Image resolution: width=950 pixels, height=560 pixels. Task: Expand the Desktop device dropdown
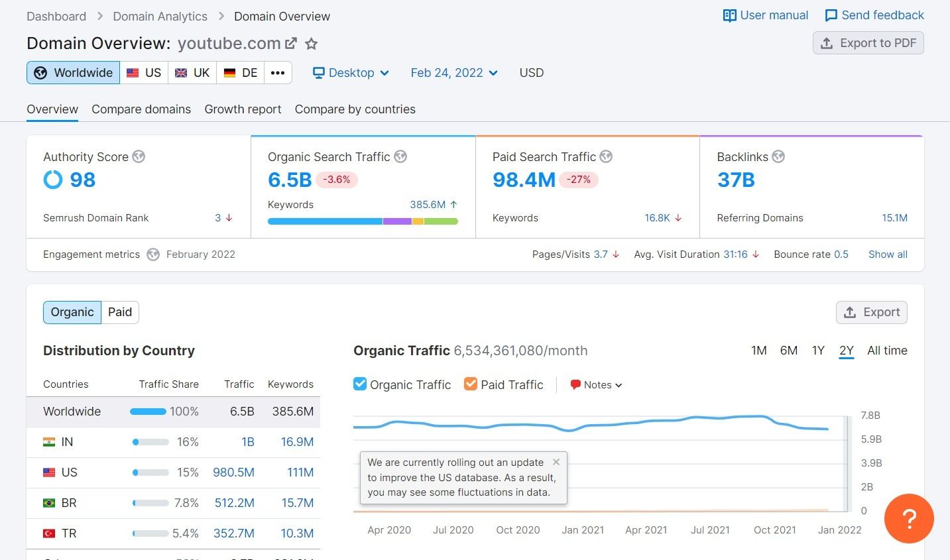tap(351, 73)
